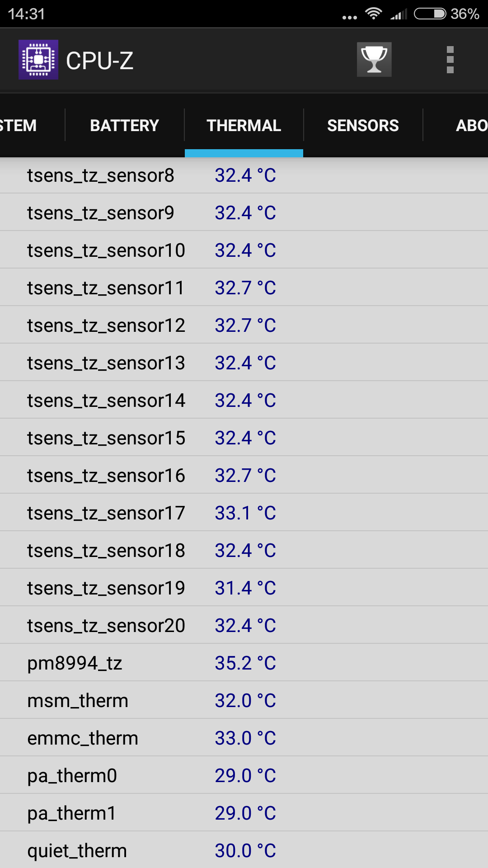Tap the emmc_therm entry

coord(244,738)
